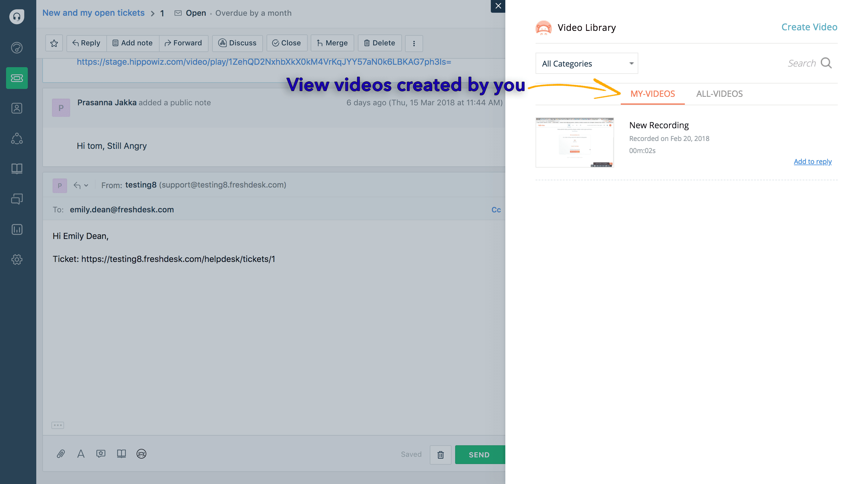Select All Categories dropdown filter
The image size is (868, 484).
tap(586, 63)
